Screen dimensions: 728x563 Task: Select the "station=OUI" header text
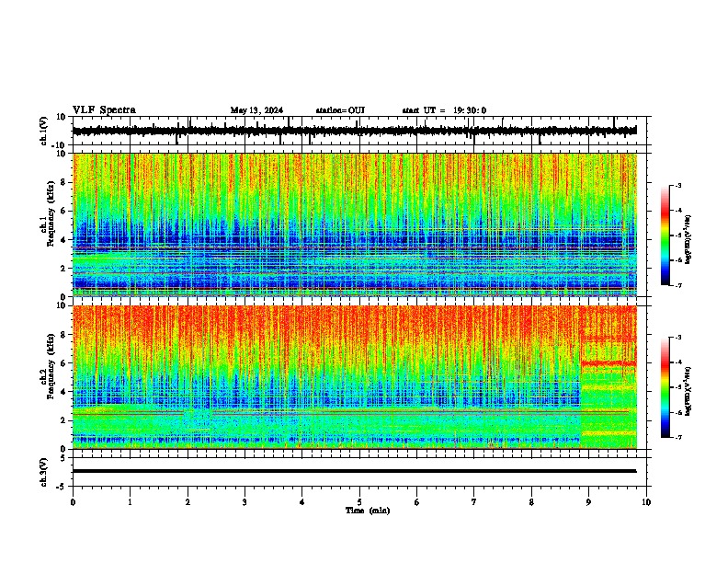point(340,110)
